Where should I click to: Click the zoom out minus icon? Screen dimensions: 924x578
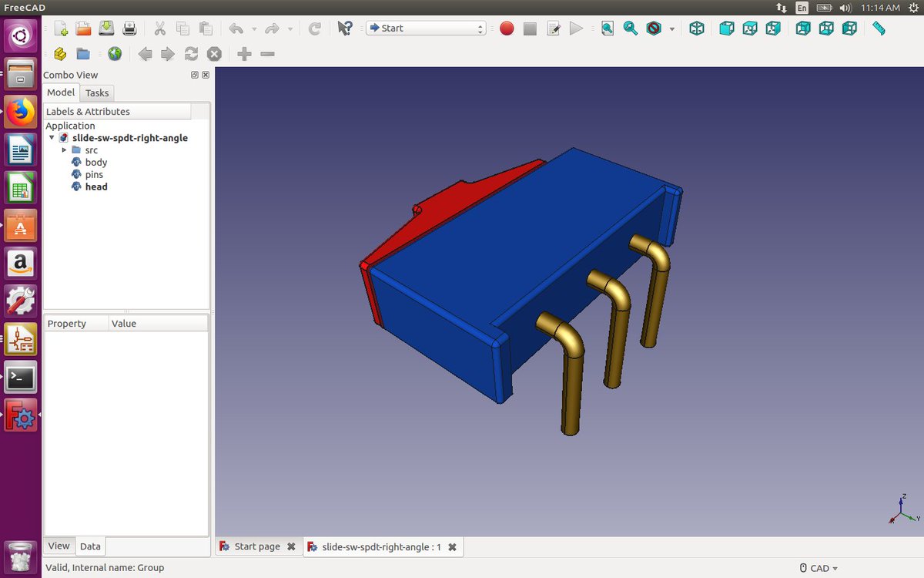(267, 54)
